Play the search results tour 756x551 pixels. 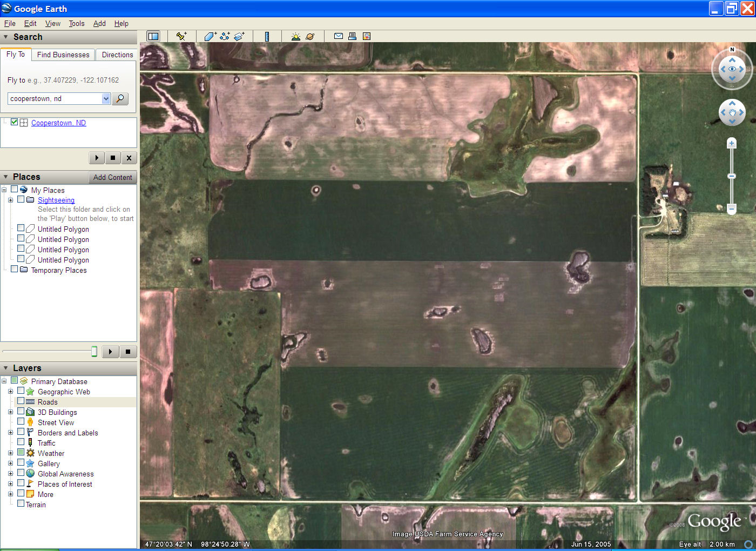(x=97, y=158)
